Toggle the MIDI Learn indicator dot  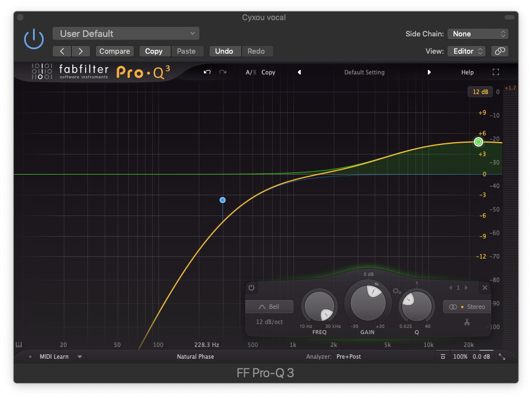[x=30, y=356]
